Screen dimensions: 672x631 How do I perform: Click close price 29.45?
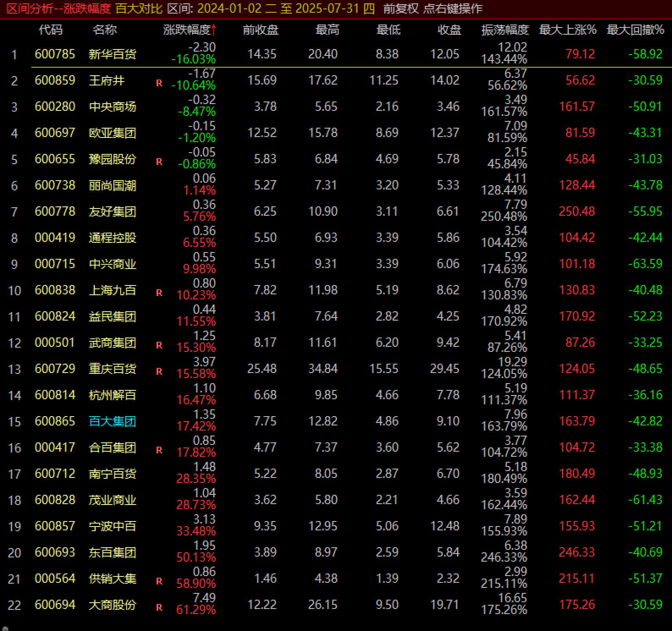coord(445,369)
